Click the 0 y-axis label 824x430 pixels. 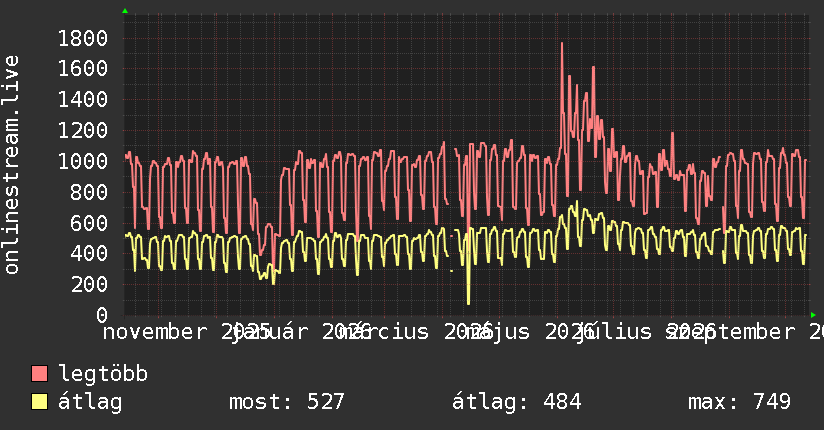coord(102,315)
